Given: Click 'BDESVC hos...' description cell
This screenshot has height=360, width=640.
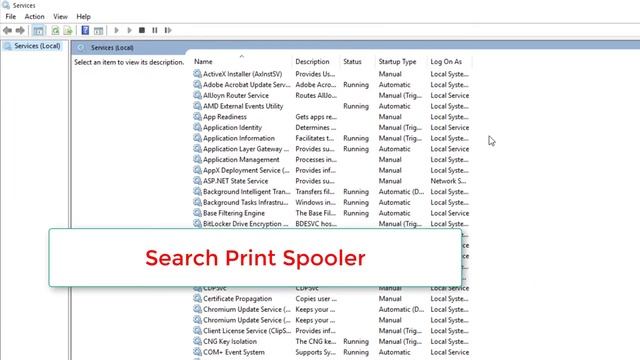Looking at the screenshot, I should [x=316, y=224].
